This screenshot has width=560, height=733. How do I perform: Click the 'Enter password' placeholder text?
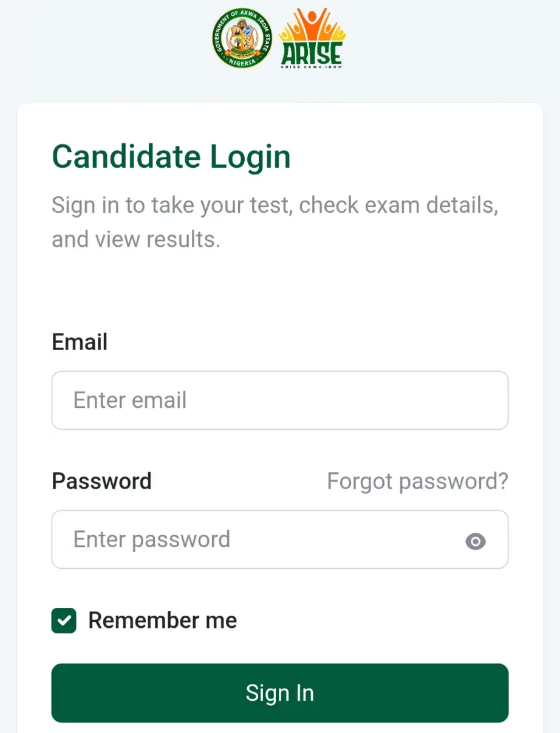coord(152,540)
